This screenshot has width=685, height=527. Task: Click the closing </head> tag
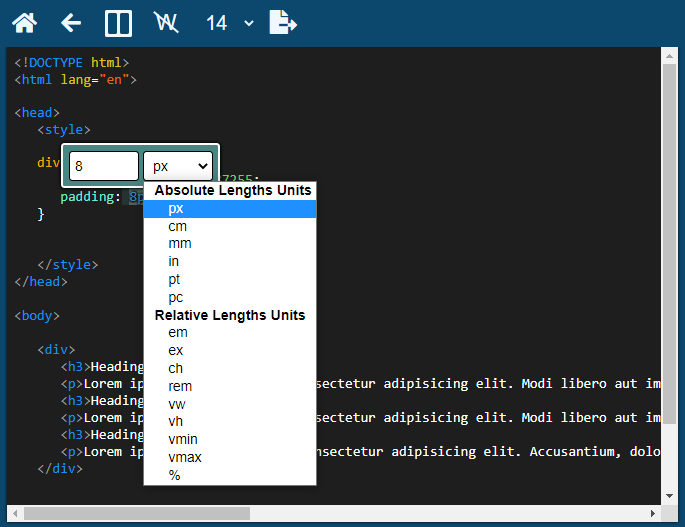point(41,282)
